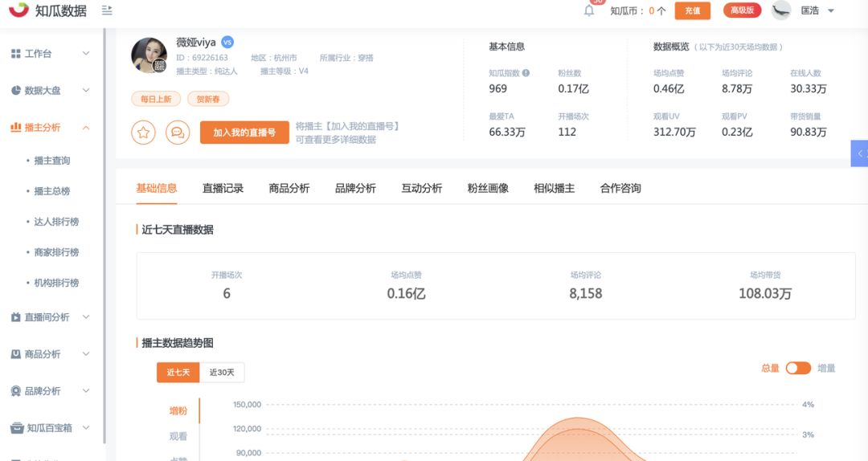Expand the 直播间分析 menu chevron

[x=86, y=317]
